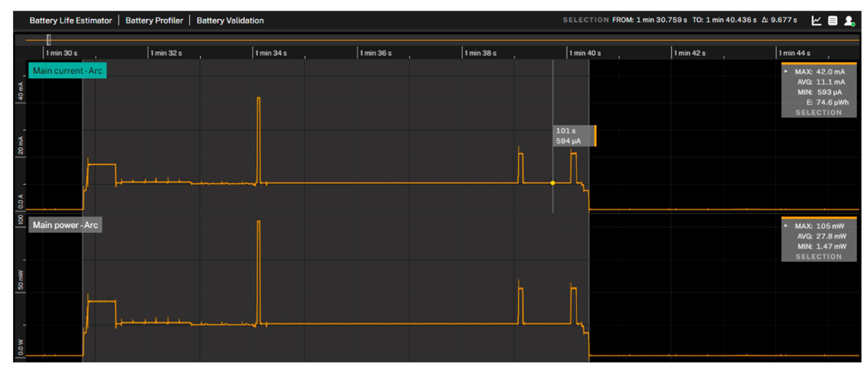This screenshot has height=371, width=868.
Task: Click the 1 min 34 s timeline tick
Action: point(270,53)
